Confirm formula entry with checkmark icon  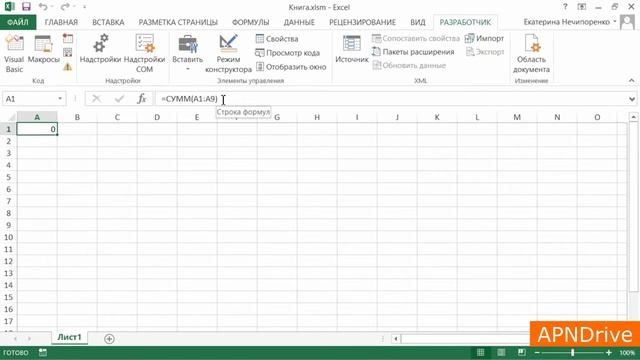[x=119, y=99]
